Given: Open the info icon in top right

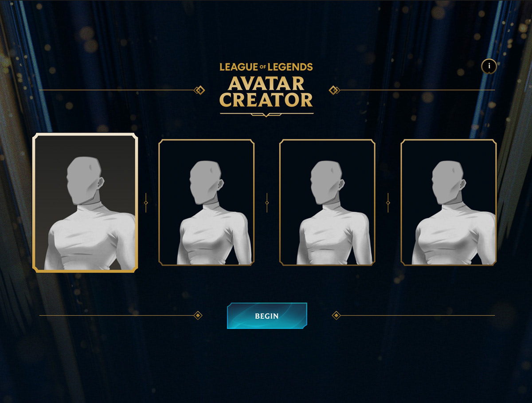Looking at the screenshot, I should [x=489, y=66].
